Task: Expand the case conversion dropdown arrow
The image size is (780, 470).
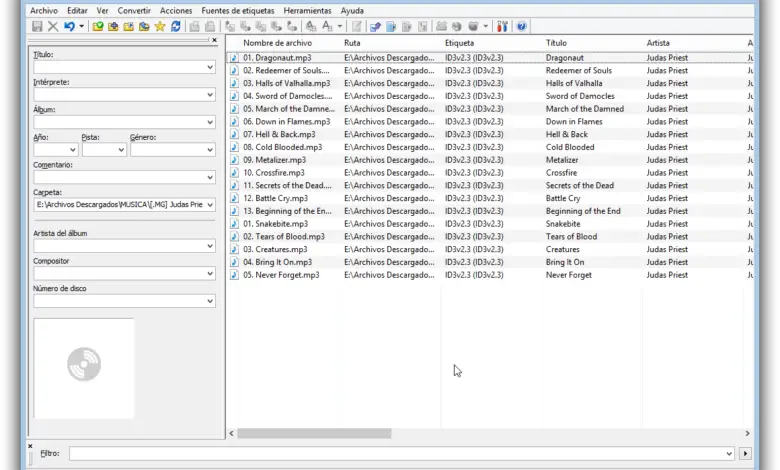Action: [340, 26]
